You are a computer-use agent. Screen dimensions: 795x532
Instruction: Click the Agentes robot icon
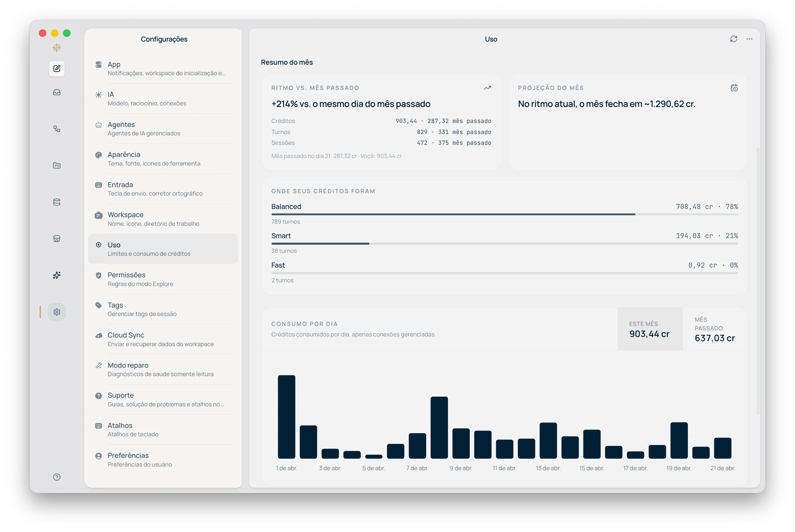tap(98, 125)
